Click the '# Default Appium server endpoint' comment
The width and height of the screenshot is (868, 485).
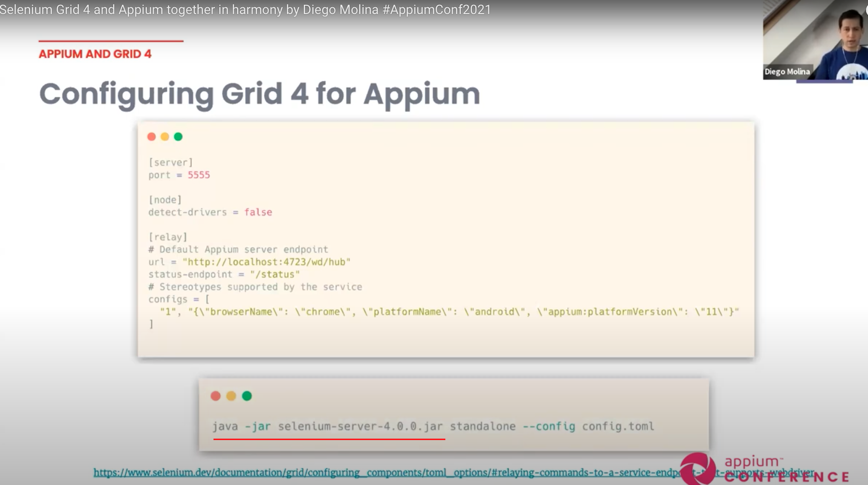pos(238,249)
